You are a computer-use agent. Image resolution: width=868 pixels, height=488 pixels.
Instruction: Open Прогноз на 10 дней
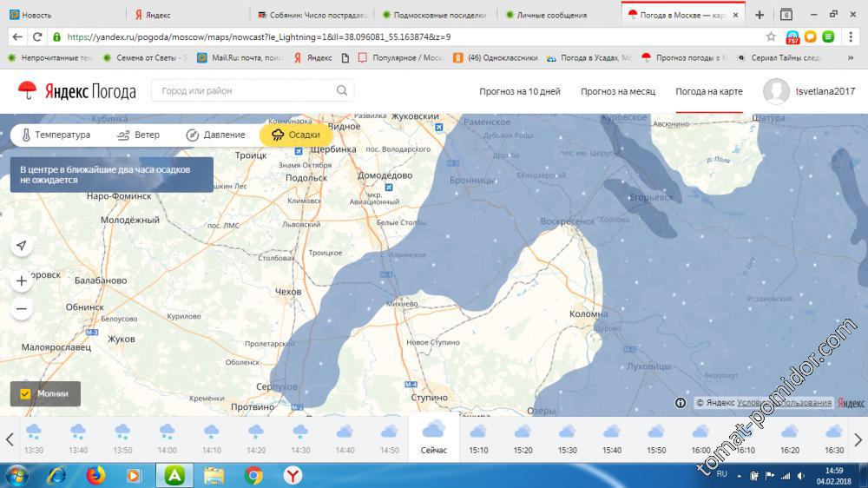[520, 91]
